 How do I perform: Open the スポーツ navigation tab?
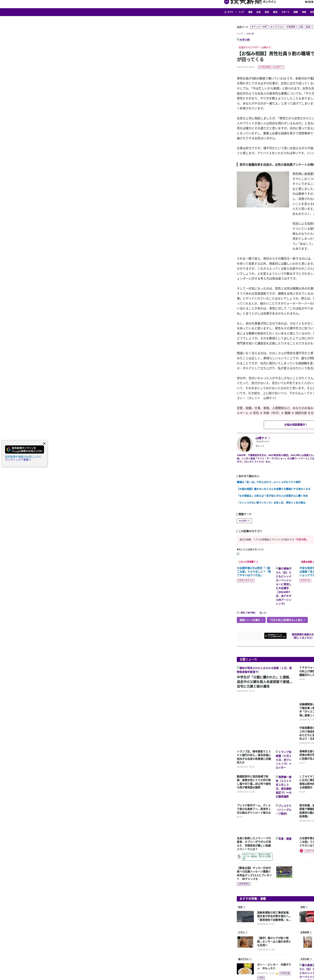[285, 12]
